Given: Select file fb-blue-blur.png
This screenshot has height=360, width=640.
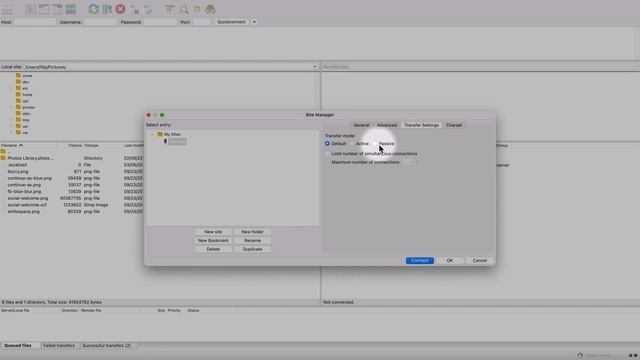Looking at the screenshot, I should coord(24,191).
